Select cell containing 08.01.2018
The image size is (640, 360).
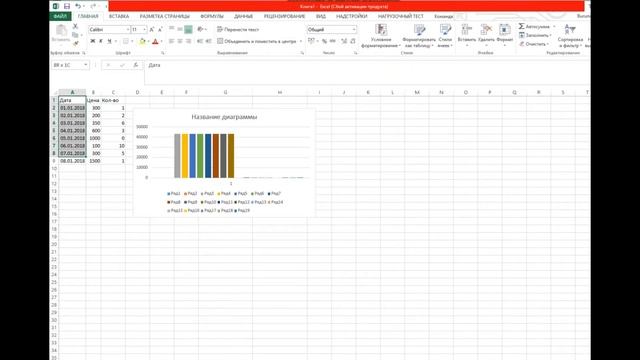coord(72,161)
